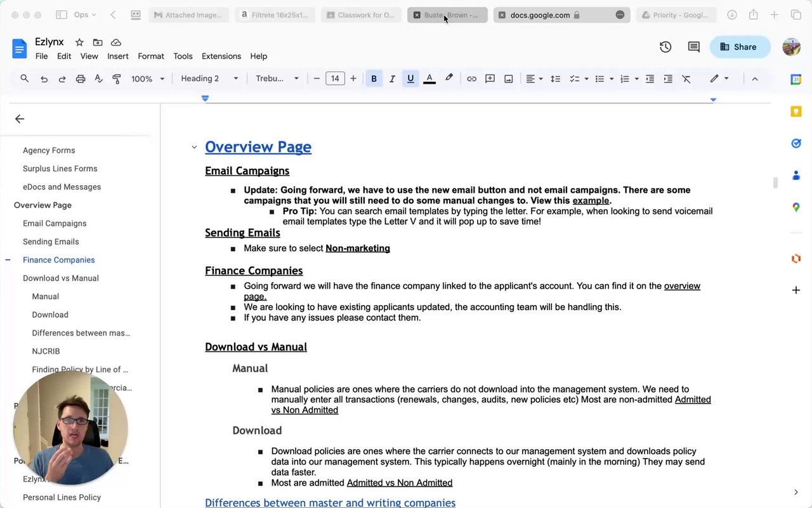812x508 pixels.
Task: Get add-ons with the side panel plus
Action: [796, 290]
